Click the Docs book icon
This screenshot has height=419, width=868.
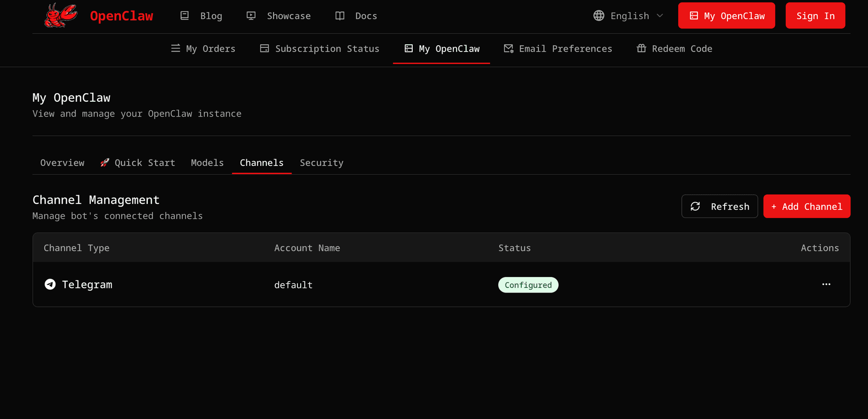(340, 16)
